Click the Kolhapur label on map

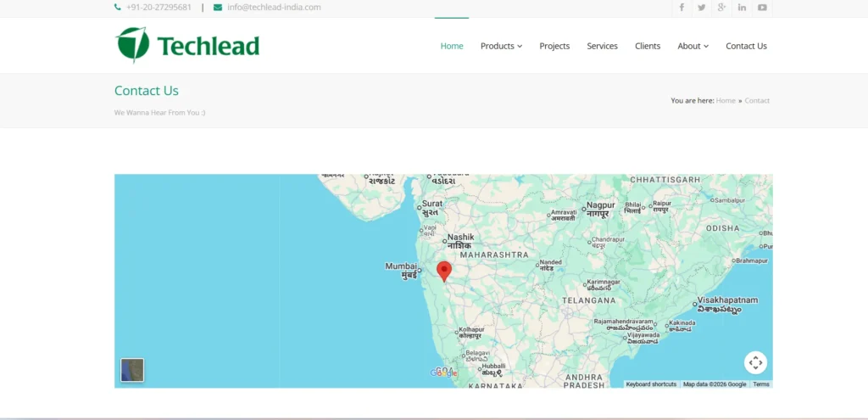tap(471, 333)
